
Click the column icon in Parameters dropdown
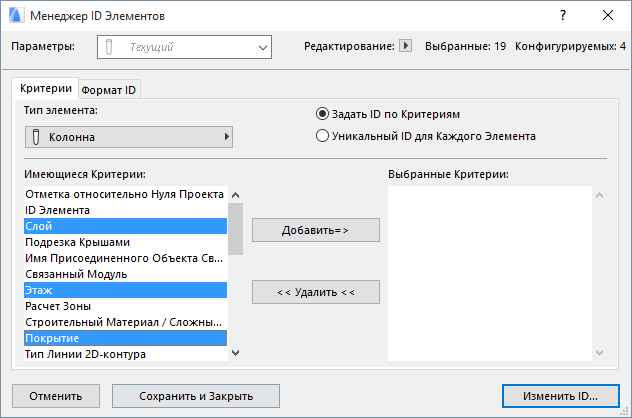pos(111,46)
